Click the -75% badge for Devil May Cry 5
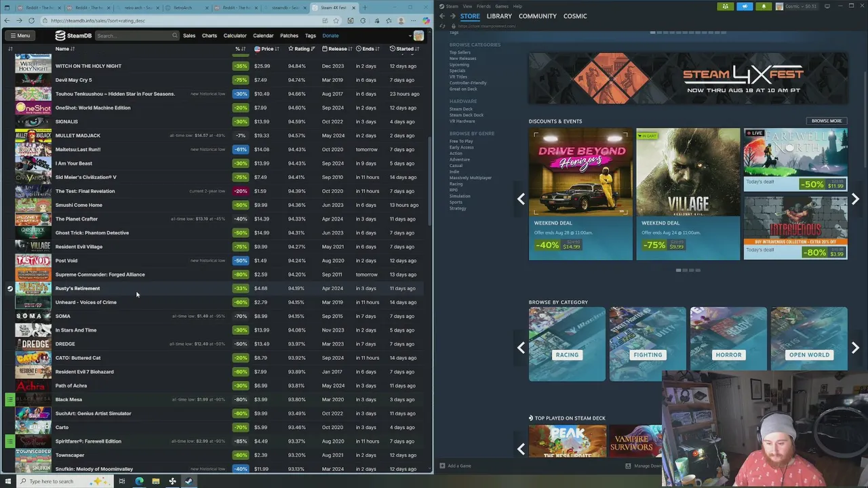The width and height of the screenshot is (868, 488). pyautogui.click(x=240, y=80)
